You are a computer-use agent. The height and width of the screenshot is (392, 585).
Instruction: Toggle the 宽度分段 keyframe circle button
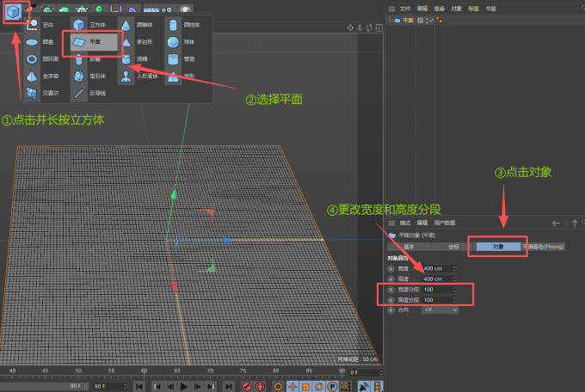(x=391, y=290)
